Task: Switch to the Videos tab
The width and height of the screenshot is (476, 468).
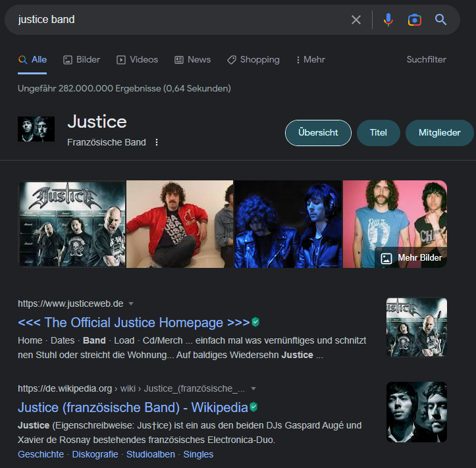Action: point(137,59)
